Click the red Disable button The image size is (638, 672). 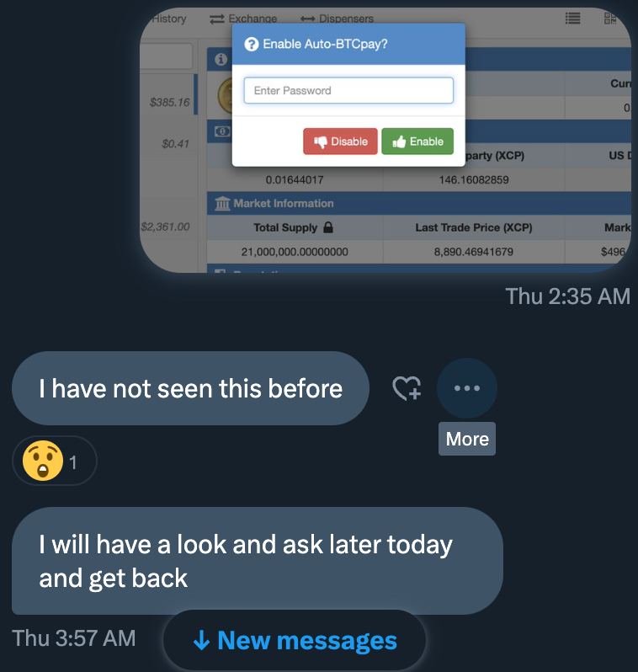click(340, 141)
